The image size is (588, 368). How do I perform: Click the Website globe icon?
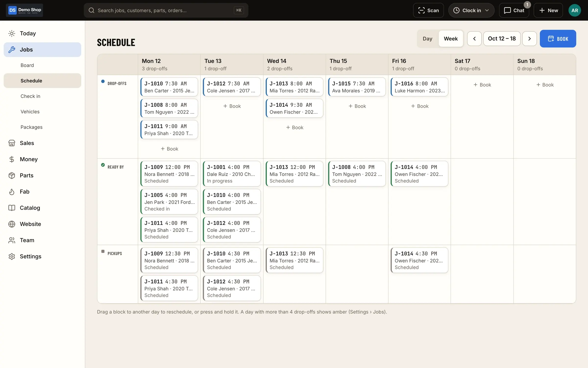12,224
